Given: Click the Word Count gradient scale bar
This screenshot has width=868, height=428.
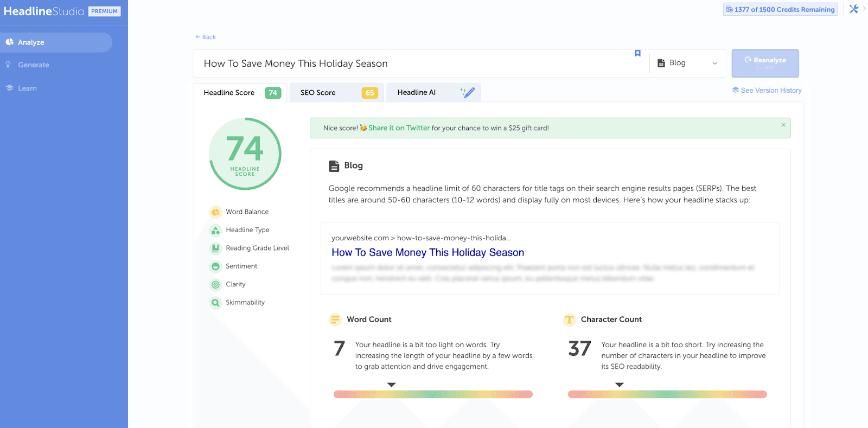Looking at the screenshot, I should coord(433,394).
